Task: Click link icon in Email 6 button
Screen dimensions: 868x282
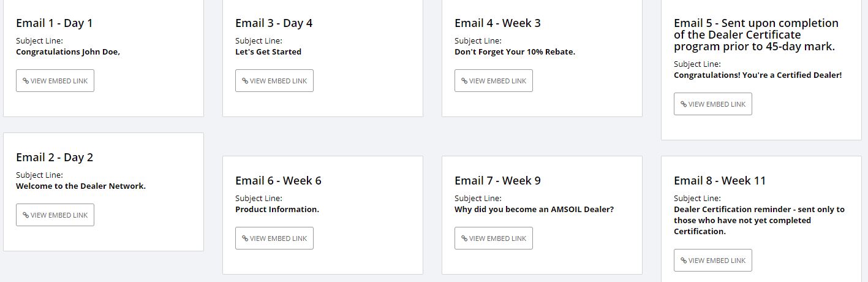Action: coord(245,238)
